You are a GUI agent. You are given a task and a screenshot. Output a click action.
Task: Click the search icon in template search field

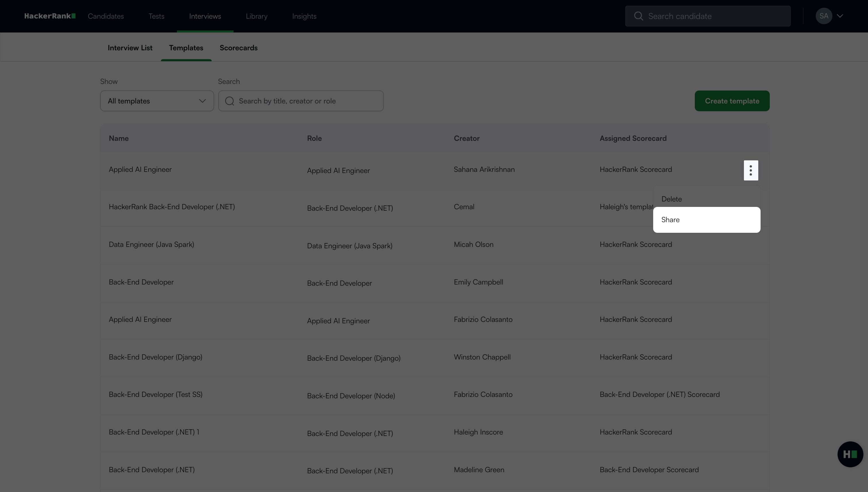[x=230, y=101]
